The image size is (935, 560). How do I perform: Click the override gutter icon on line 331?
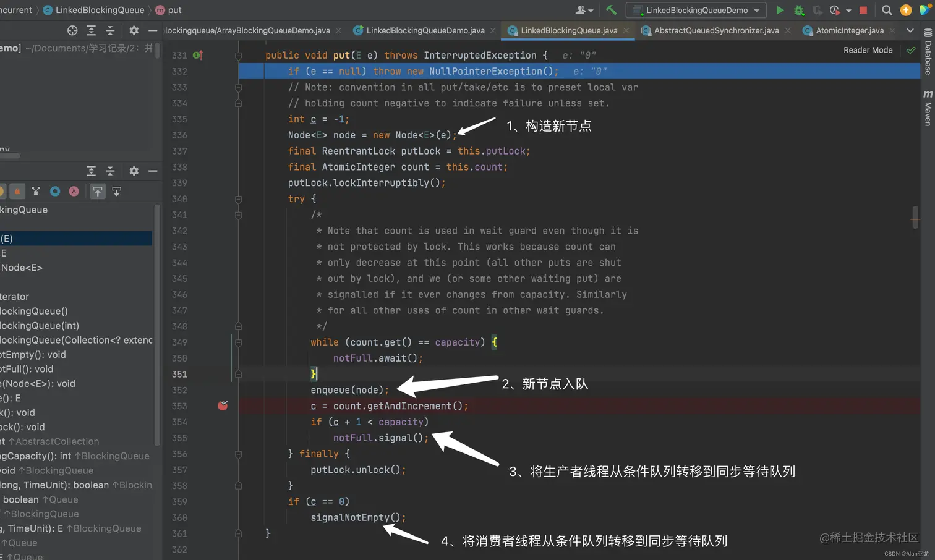197,55
